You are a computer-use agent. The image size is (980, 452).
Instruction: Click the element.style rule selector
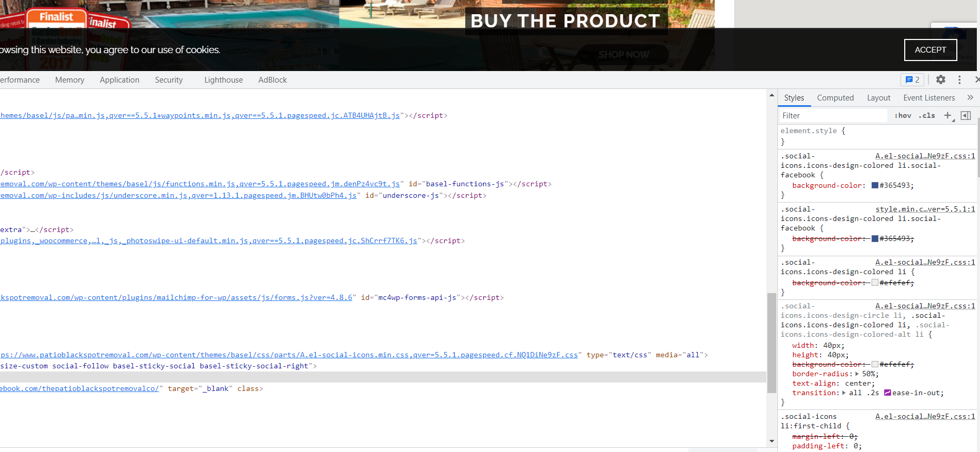coord(808,131)
